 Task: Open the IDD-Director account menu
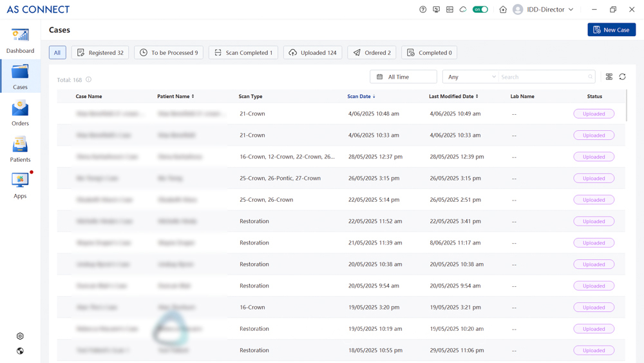[544, 10]
